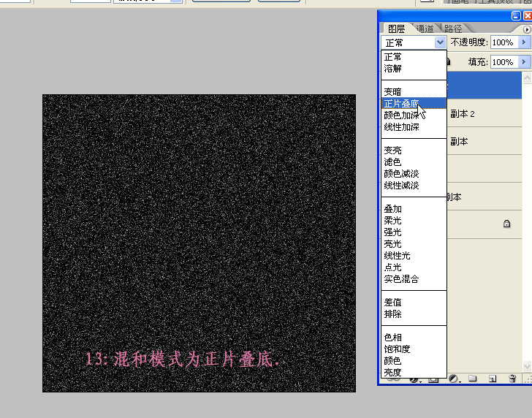Open the 不透明度 slider arrow
The image size is (532, 418).
(x=524, y=42)
